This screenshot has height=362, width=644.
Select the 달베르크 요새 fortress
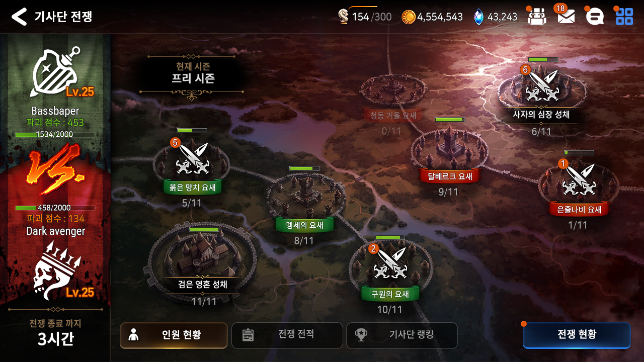click(x=450, y=148)
